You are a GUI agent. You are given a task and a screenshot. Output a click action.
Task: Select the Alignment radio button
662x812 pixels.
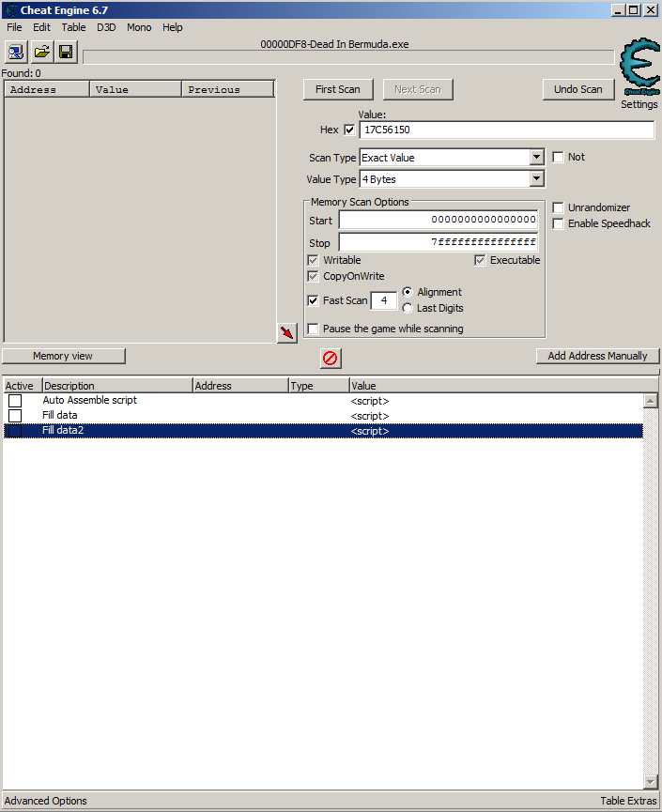coord(408,292)
